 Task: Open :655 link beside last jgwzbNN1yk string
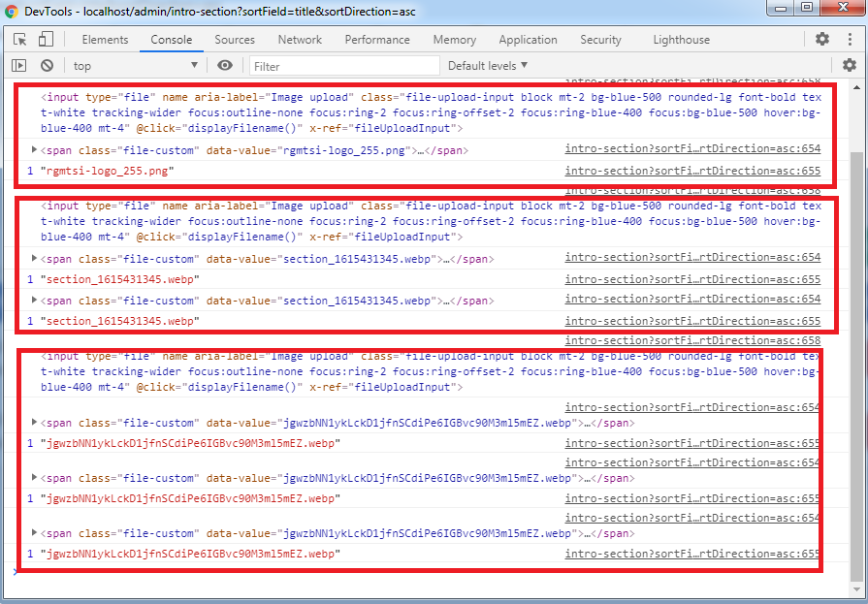click(x=692, y=554)
